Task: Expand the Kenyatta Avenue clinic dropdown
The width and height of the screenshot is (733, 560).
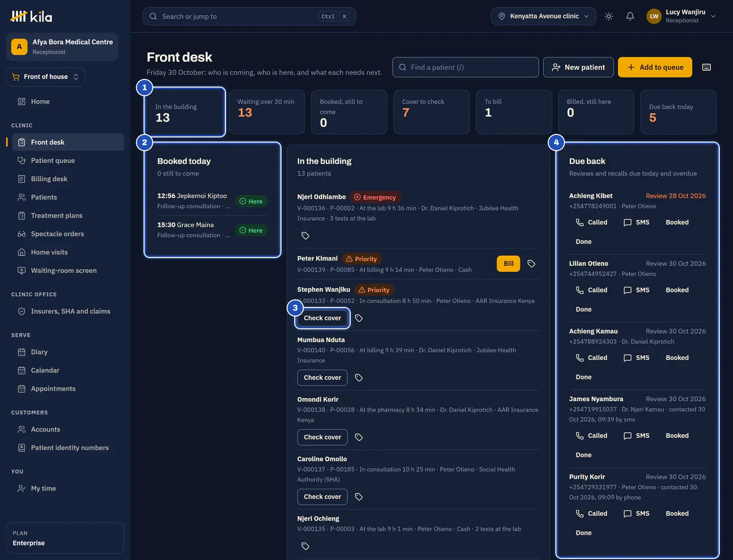Action: tap(544, 16)
